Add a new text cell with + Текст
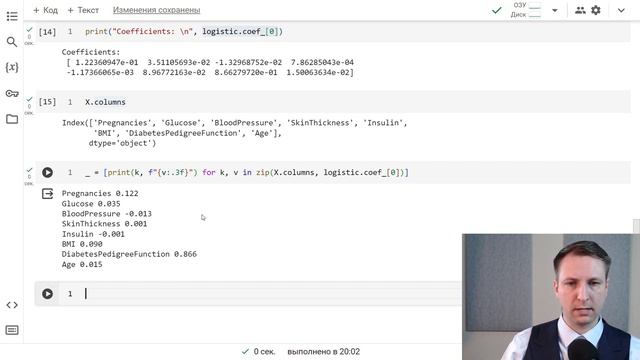Image resolution: width=640 pixels, height=360 pixels. pyautogui.click(x=83, y=10)
